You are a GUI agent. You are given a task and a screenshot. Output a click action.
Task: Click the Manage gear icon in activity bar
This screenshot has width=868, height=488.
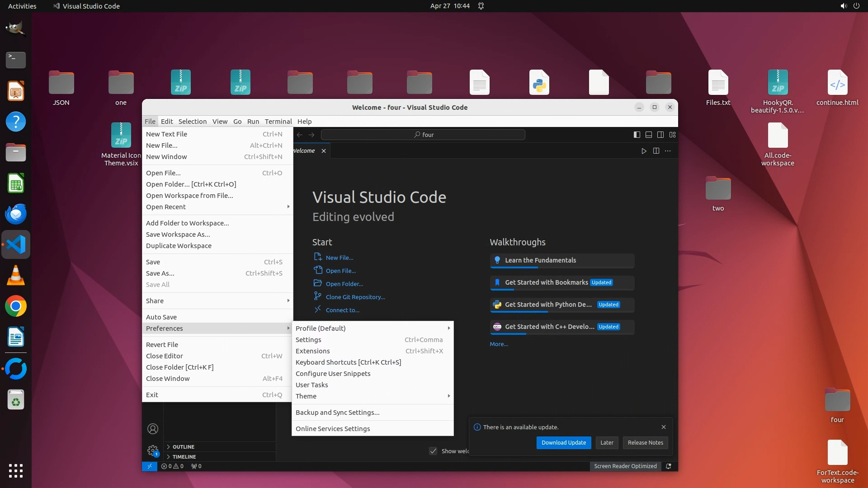(x=153, y=450)
